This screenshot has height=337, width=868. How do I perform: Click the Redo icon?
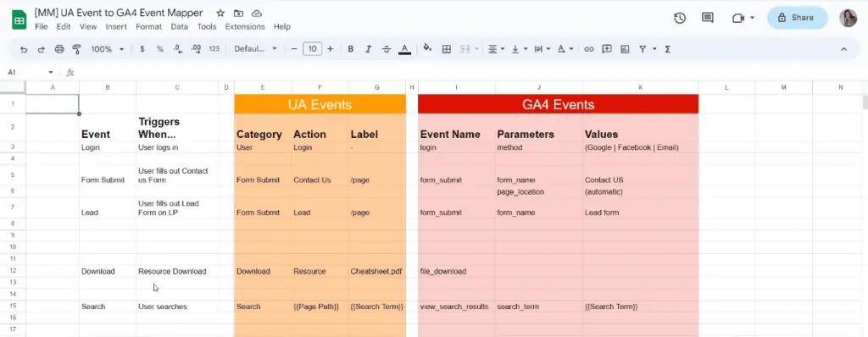click(41, 49)
